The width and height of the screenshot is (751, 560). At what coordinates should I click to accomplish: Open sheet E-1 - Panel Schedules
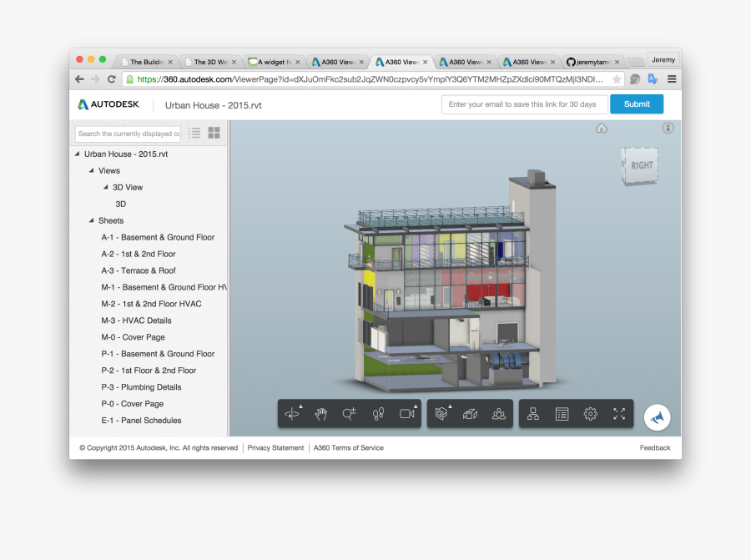click(x=141, y=420)
